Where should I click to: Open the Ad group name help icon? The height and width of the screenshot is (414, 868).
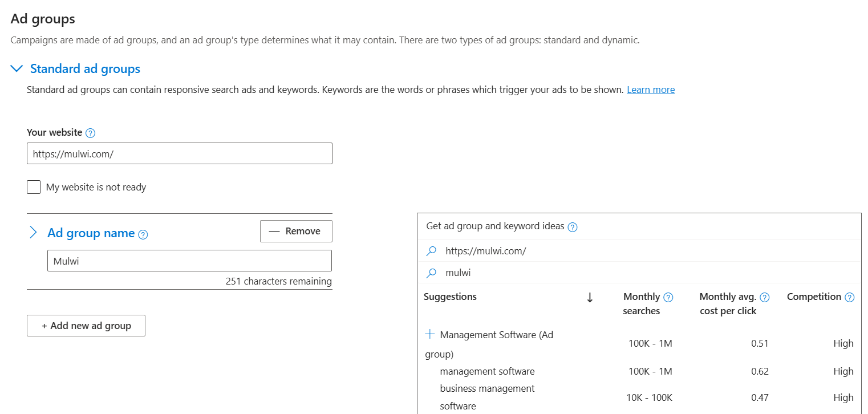click(143, 234)
